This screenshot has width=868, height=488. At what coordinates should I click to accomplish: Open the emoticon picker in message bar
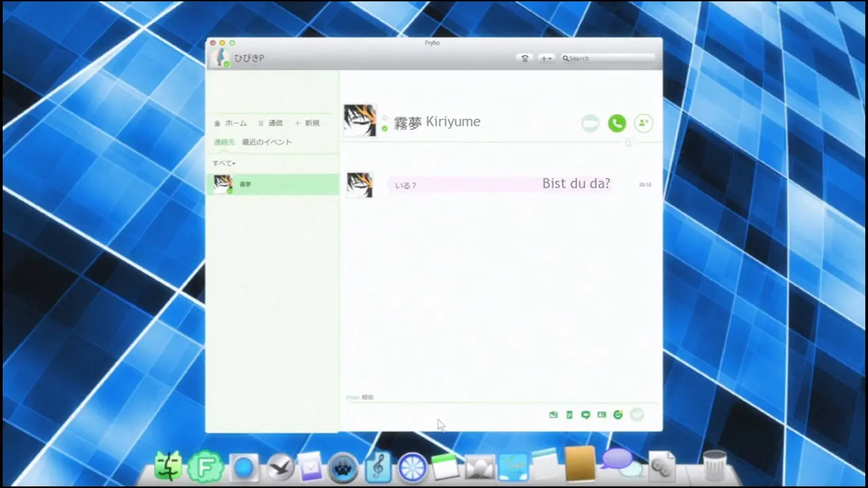[618, 415]
